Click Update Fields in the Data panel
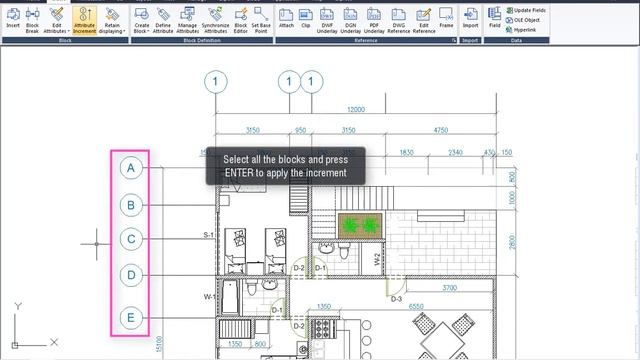 click(x=526, y=10)
